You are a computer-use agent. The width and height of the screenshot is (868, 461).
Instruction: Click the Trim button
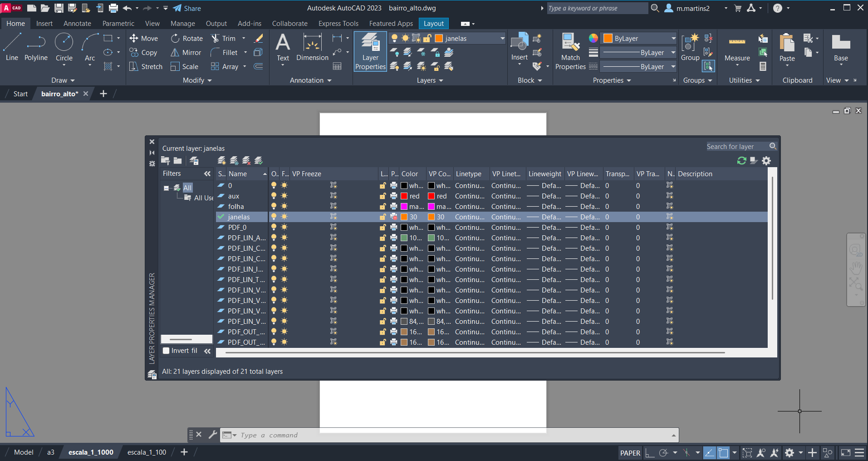click(x=224, y=39)
